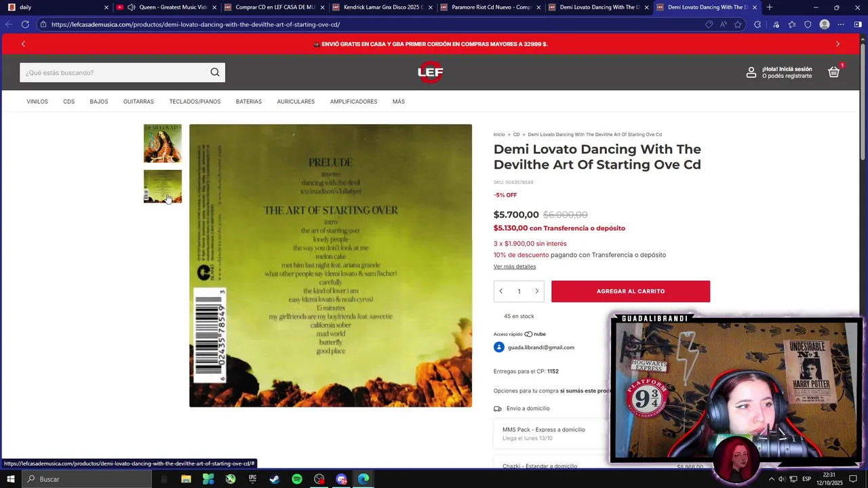Click the large product image

point(330,266)
